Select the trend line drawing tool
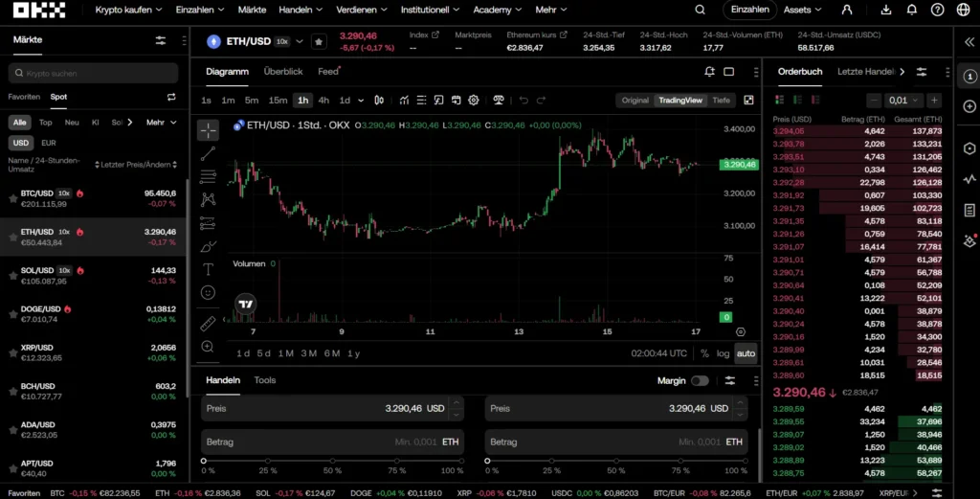 point(208,153)
